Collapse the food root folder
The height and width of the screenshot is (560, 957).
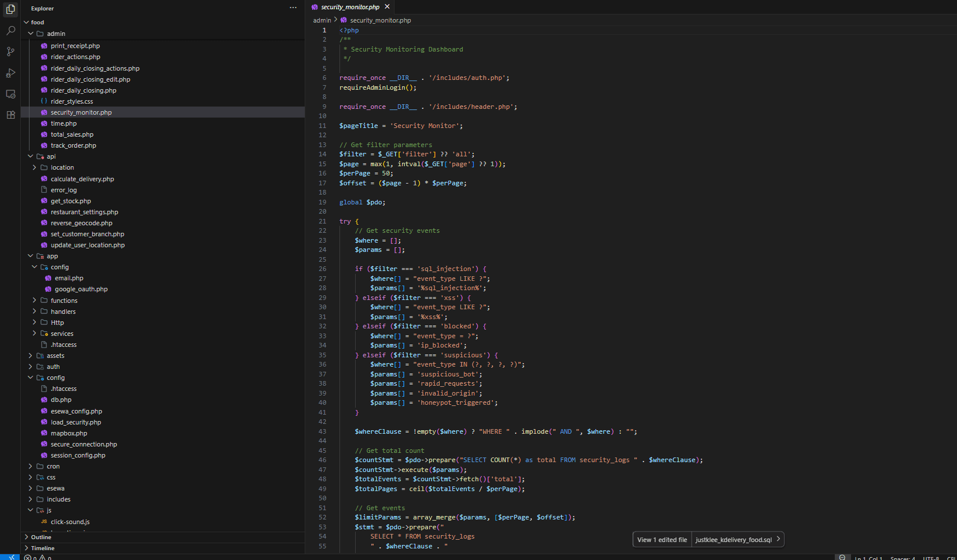pyautogui.click(x=27, y=23)
